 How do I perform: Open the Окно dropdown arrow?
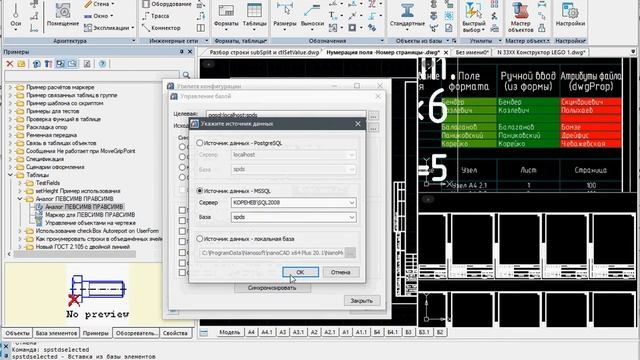[x=112, y=16]
